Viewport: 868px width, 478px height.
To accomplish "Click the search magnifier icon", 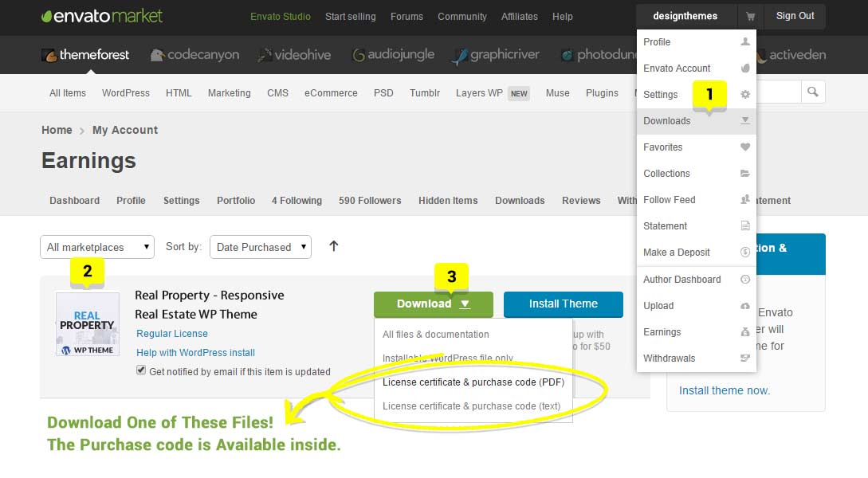I will tap(813, 92).
